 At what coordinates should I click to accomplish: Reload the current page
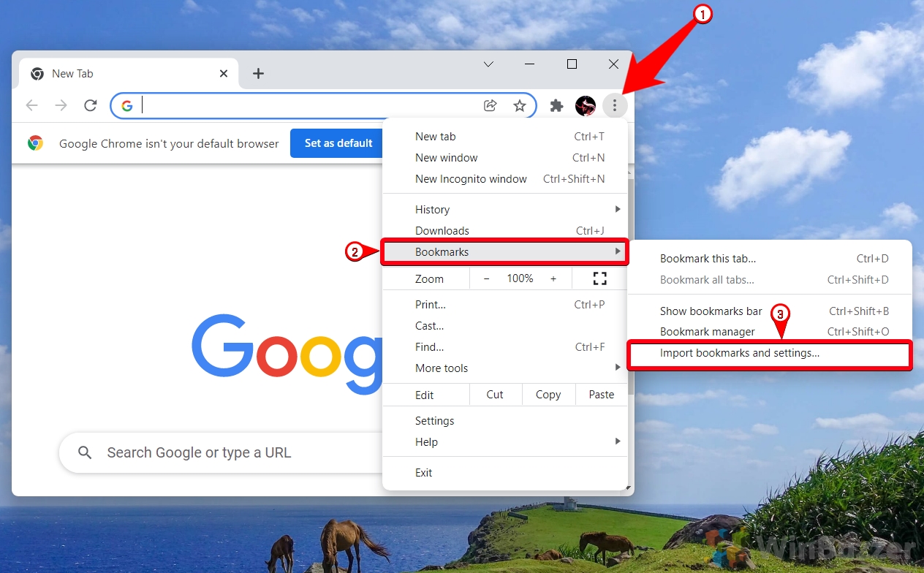click(x=90, y=105)
